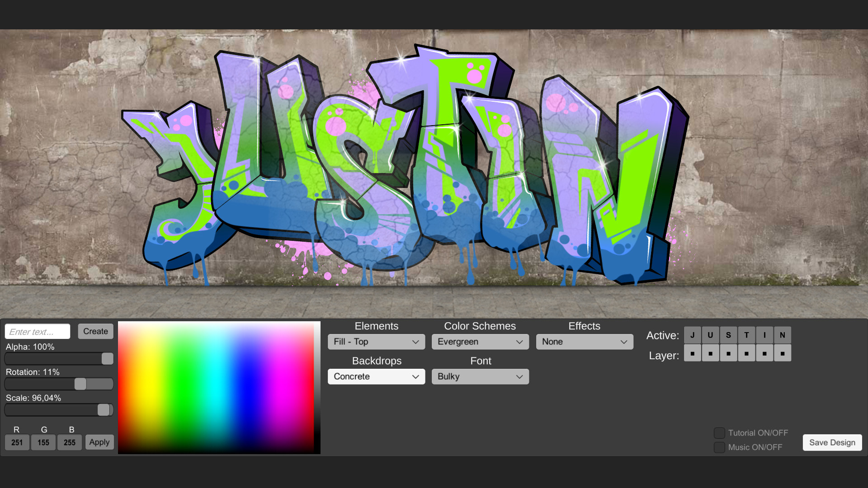This screenshot has width=868, height=488.
Task: Select the letter T in Active row
Action: (746, 335)
